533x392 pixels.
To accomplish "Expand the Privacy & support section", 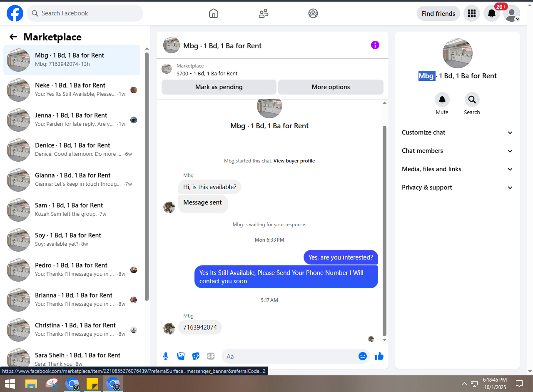I will pyautogui.click(x=457, y=187).
